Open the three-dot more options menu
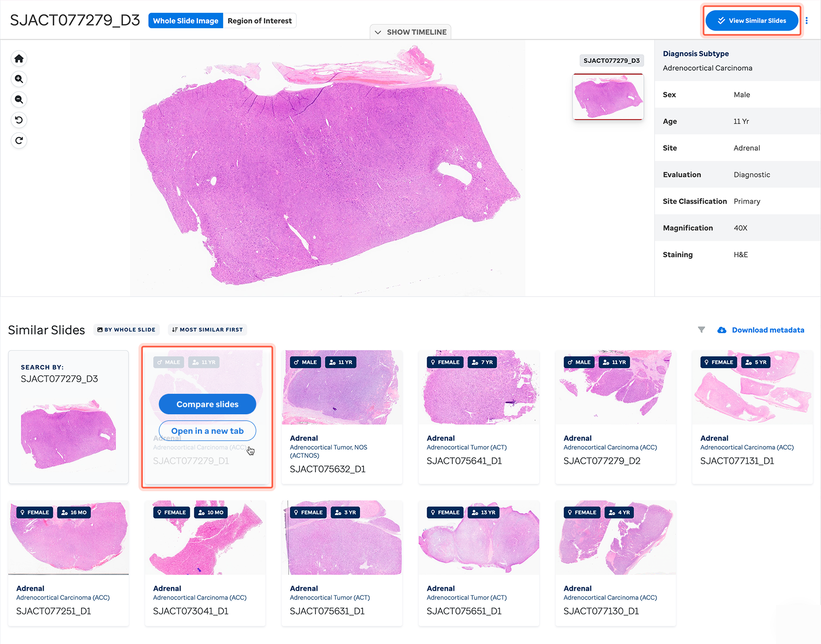Viewport: 821px width, 644px height. [x=807, y=21]
